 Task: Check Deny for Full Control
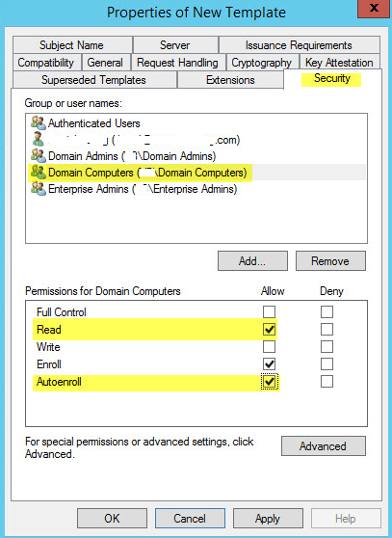tap(327, 312)
